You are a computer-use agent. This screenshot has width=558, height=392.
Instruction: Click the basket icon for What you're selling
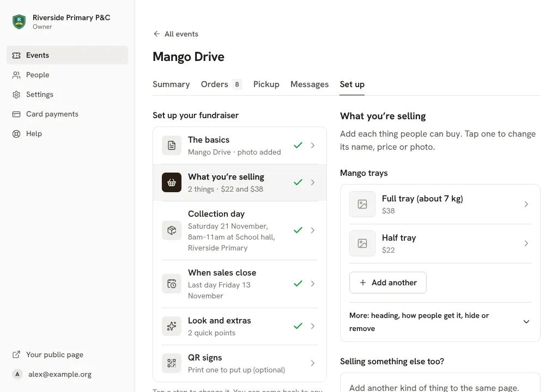tap(172, 182)
